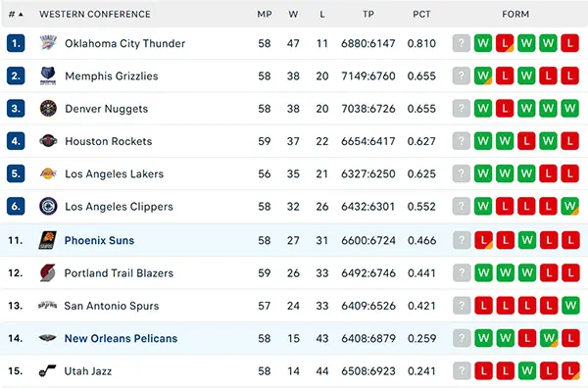
Task: Select the Western Conference header label
Action: pyautogui.click(x=95, y=15)
